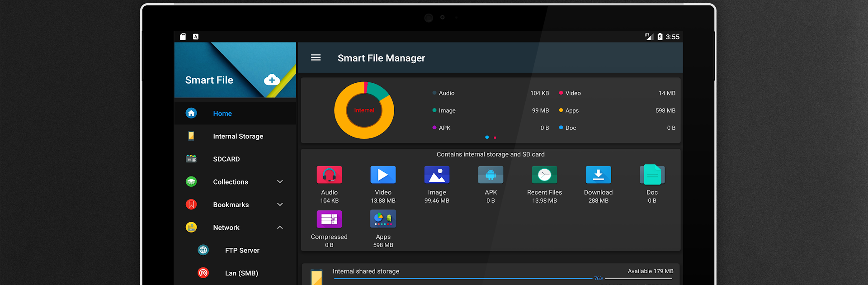Viewport: 868px width, 285px height.
Task: Click the SD card status bar icon
Action: [183, 37]
